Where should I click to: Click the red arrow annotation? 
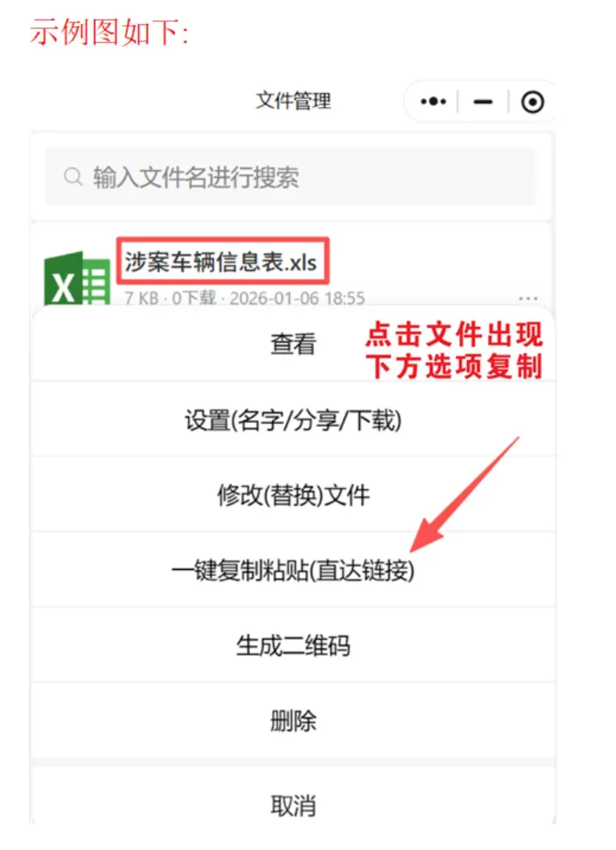465,493
